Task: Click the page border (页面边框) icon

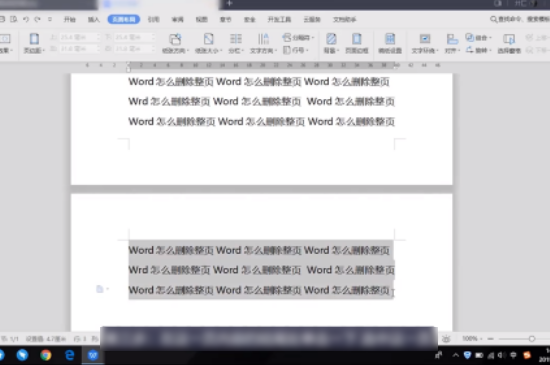Action: coord(357,39)
